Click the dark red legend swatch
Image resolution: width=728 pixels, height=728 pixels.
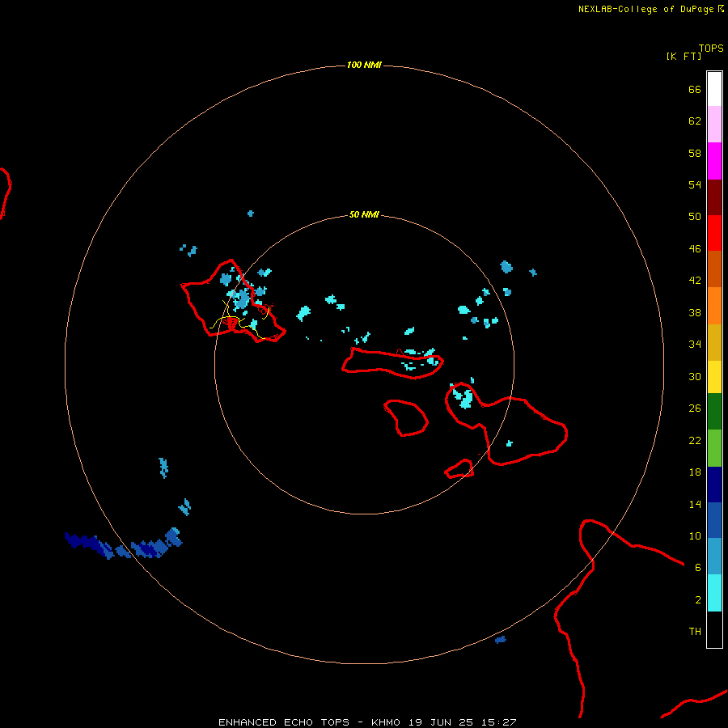click(x=714, y=197)
